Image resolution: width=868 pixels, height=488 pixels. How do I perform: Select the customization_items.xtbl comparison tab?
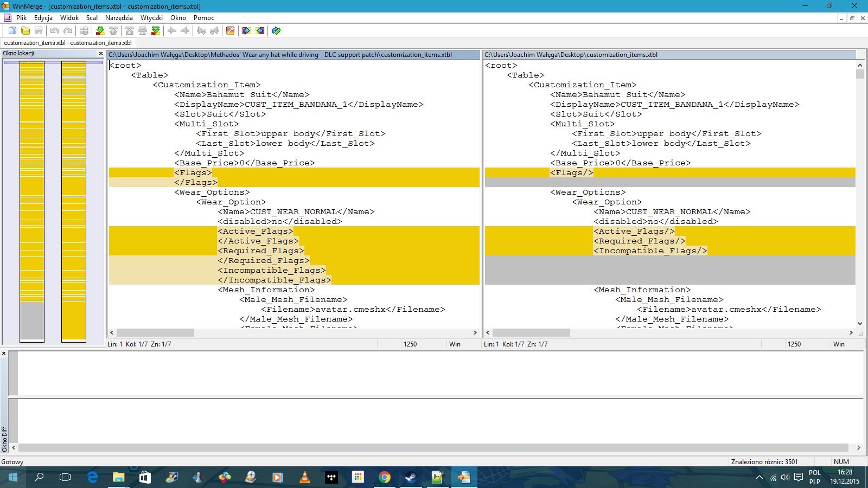pyautogui.click(x=68, y=43)
